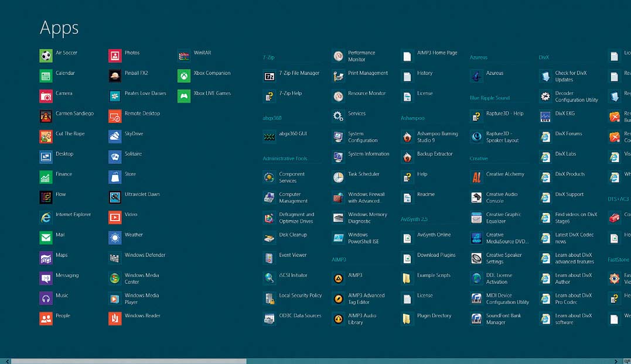Click the "7-Zip Help" label
The image size is (631, 364).
[290, 93]
